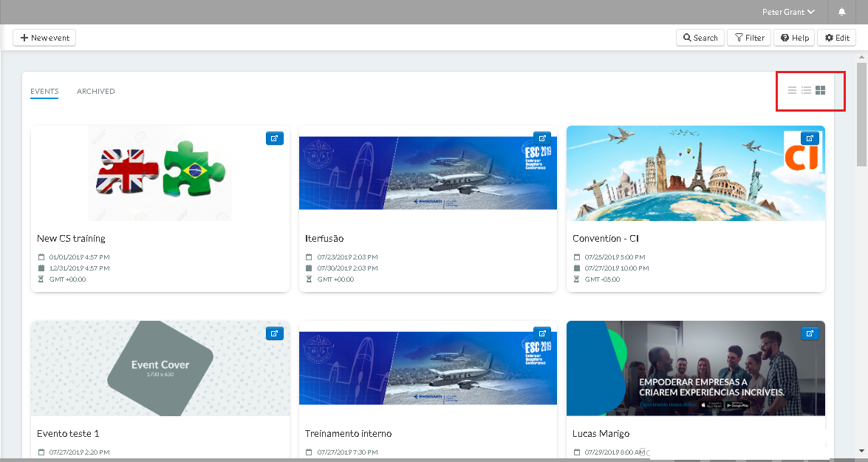Screen dimensions: 868x462
Task: Open Treinamento interno external link icon
Action: [542, 333]
